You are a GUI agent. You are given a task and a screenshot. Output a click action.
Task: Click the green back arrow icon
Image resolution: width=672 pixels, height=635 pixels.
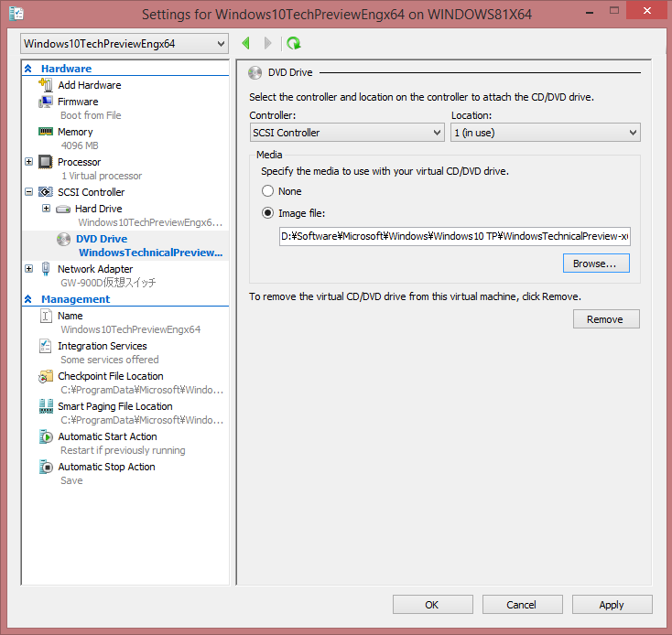click(246, 43)
